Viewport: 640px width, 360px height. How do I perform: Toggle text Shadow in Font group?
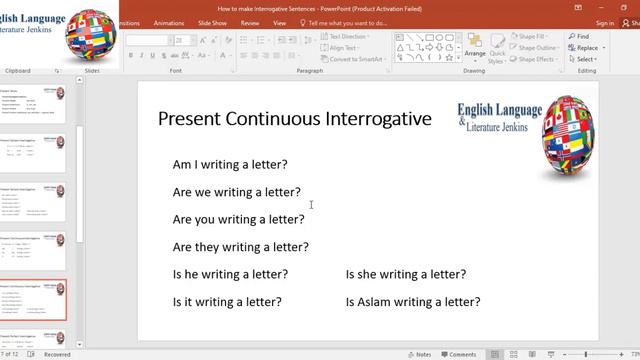(x=164, y=56)
